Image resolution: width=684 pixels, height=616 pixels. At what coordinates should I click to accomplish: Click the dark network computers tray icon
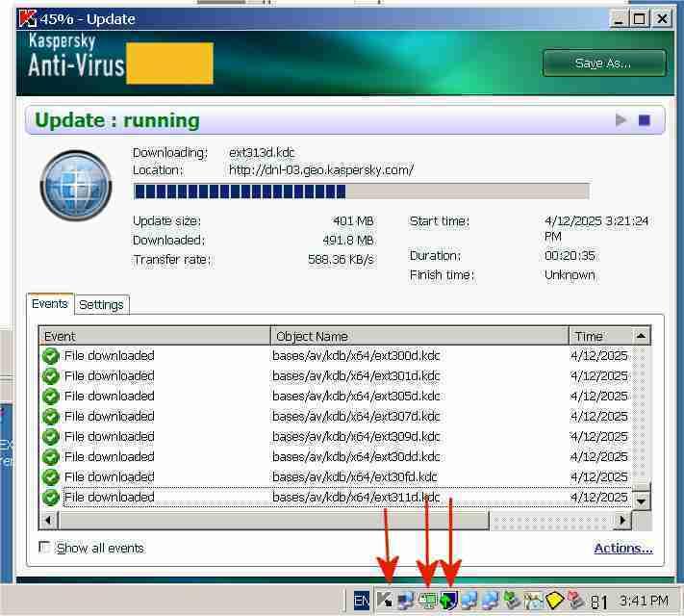pos(406,601)
